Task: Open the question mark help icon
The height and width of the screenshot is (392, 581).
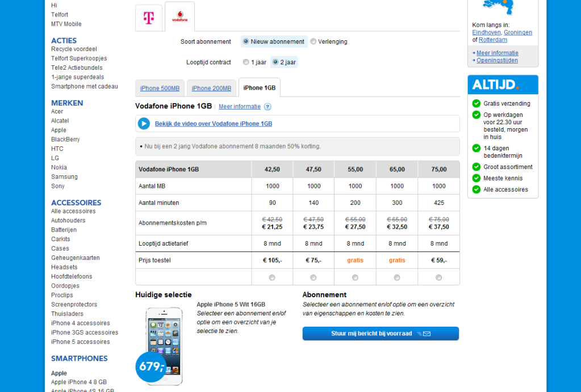Action: pyautogui.click(x=267, y=107)
